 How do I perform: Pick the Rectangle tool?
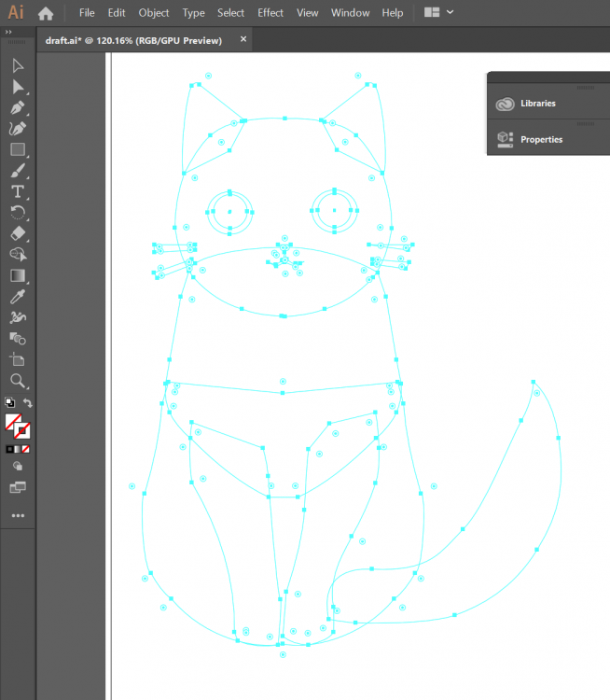click(17, 149)
